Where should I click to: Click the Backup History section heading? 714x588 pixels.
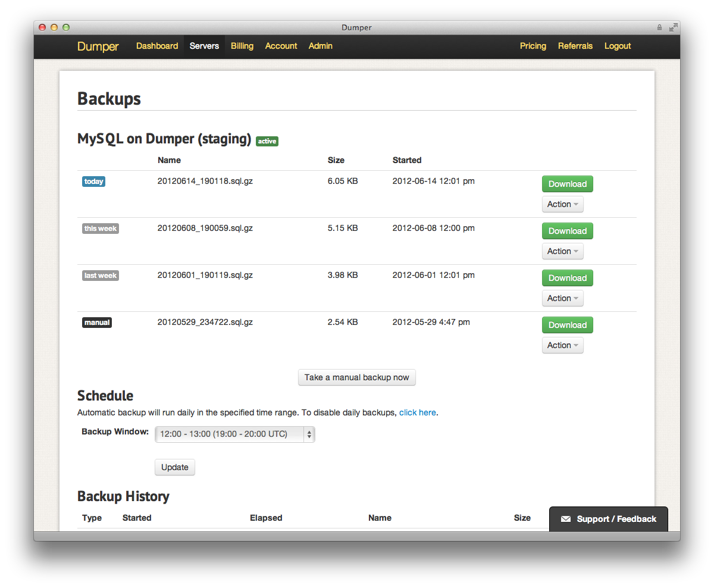tap(124, 496)
